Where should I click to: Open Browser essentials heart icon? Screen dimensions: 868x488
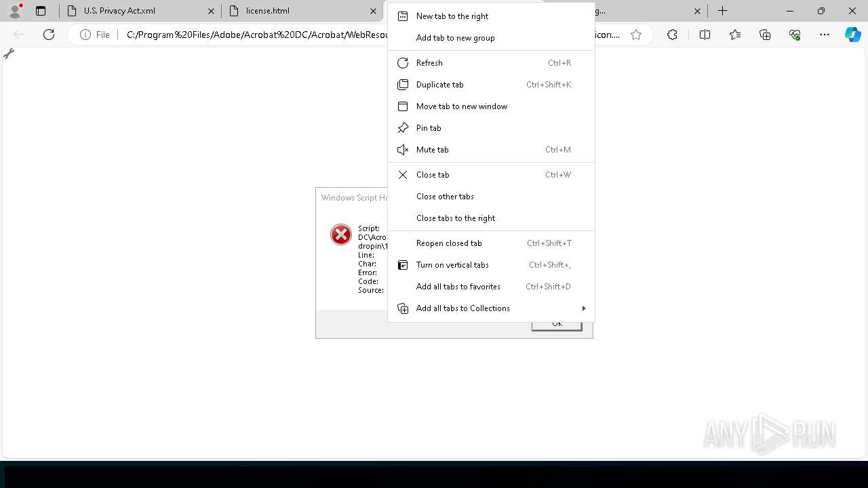795,35
